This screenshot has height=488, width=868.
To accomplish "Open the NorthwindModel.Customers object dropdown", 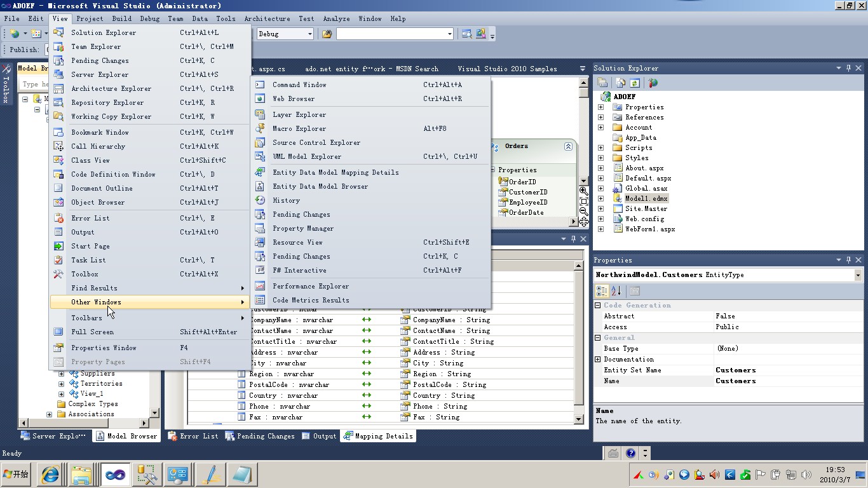I will click(x=858, y=274).
